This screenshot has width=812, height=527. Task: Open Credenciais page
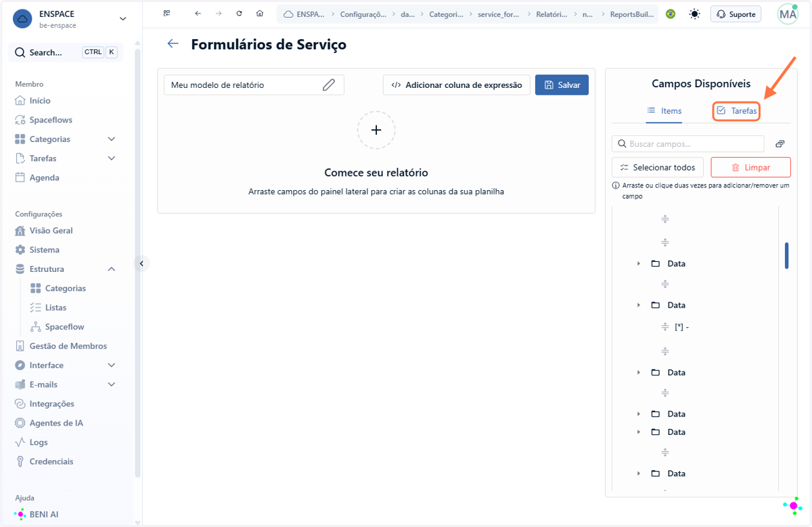[51, 461]
